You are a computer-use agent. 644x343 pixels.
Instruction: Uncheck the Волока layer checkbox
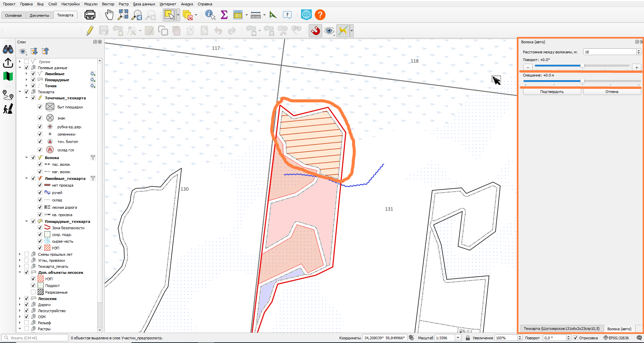pos(33,157)
